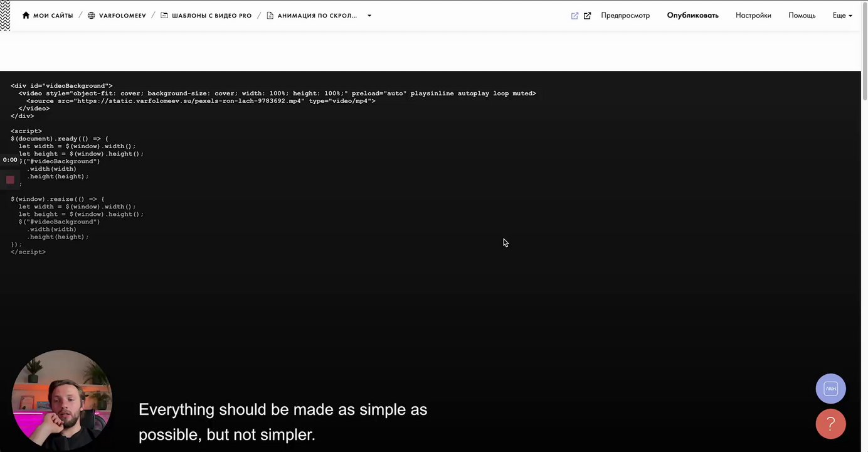Viewport: 868px width, 452px height.
Task: Expand the page list dropdown arrow
Action: pyautogui.click(x=369, y=16)
